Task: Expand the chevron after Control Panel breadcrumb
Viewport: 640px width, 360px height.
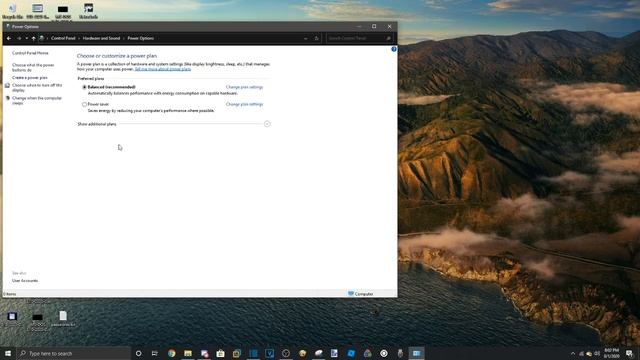Action: tap(79, 38)
